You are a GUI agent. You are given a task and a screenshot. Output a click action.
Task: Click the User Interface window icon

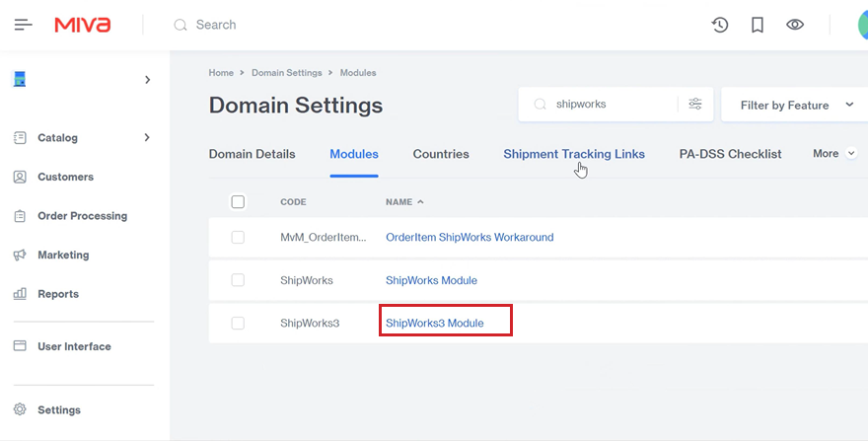click(20, 346)
